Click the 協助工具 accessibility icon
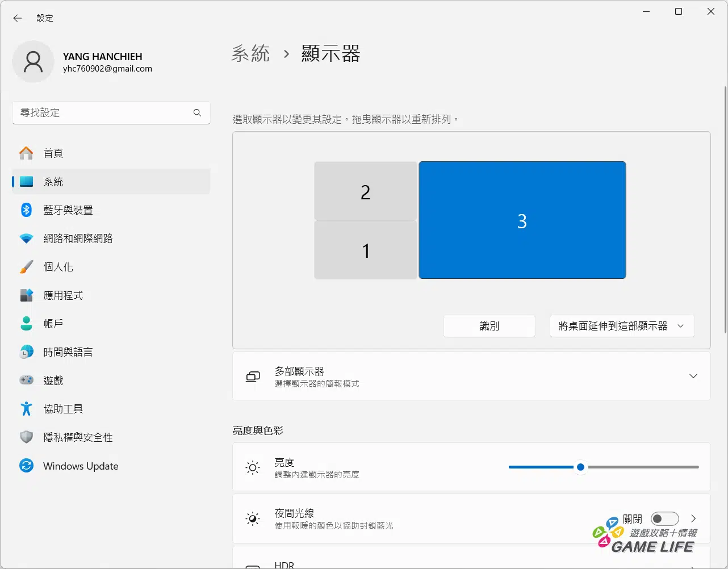The height and width of the screenshot is (569, 728). point(26,409)
